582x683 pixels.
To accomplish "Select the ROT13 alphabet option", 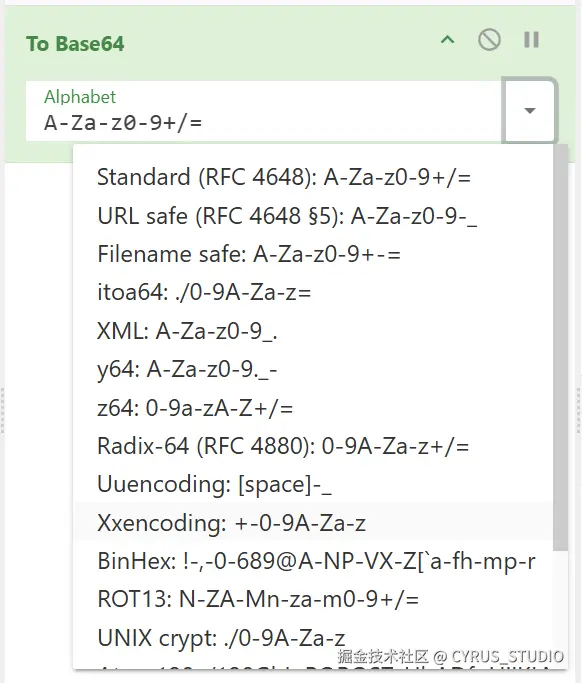I will click(x=313, y=599).
